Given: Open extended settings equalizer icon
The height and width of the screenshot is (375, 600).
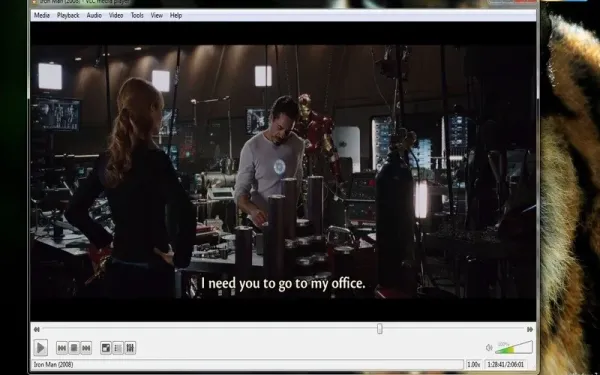Looking at the screenshot, I should pos(130,348).
